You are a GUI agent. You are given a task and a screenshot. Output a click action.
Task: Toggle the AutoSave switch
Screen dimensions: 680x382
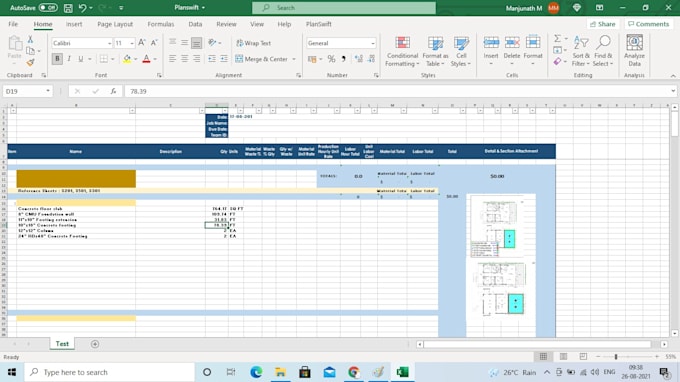coord(48,8)
